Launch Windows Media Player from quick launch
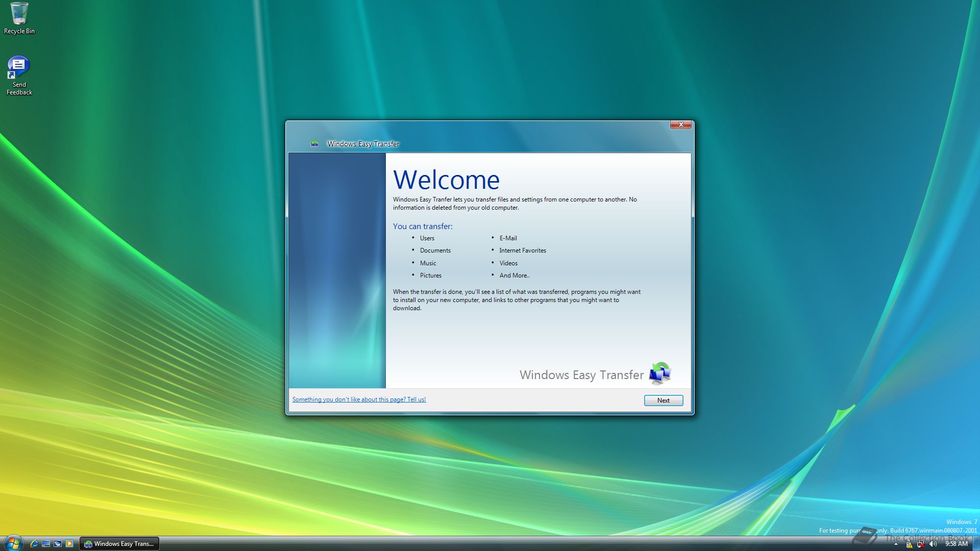This screenshot has height=551, width=980. coord(69,544)
